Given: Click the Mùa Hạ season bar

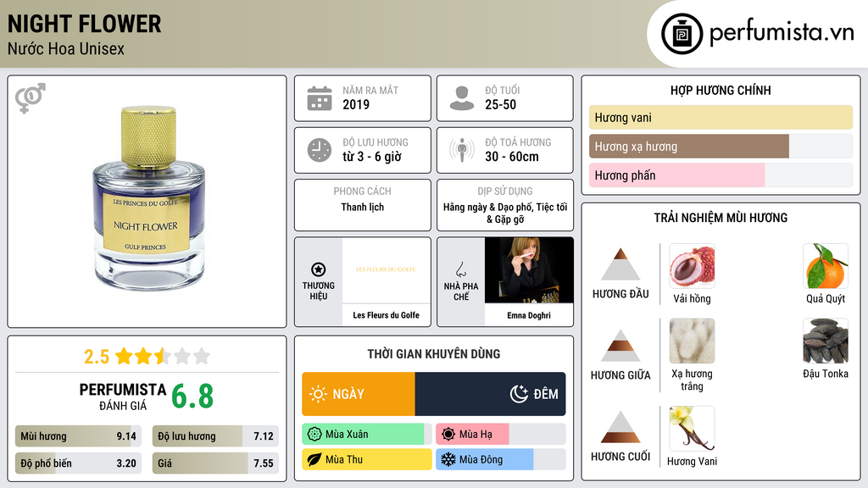Looking at the screenshot, I should point(500,435).
